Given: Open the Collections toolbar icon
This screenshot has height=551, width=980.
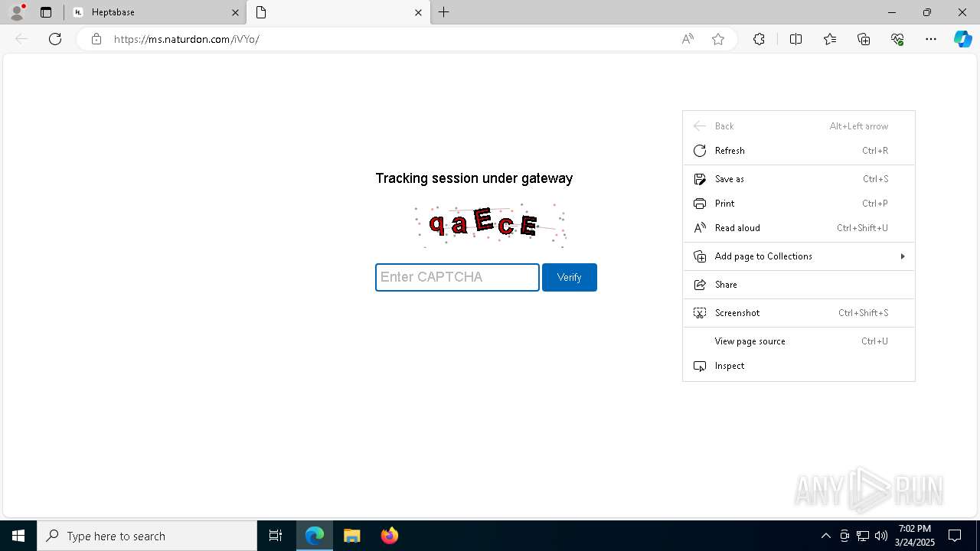Looking at the screenshot, I should point(864,39).
